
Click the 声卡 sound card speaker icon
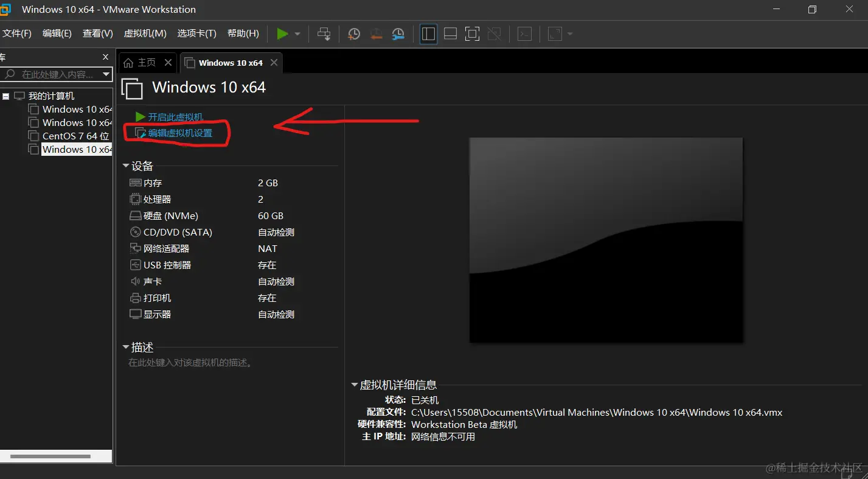pyautogui.click(x=135, y=281)
